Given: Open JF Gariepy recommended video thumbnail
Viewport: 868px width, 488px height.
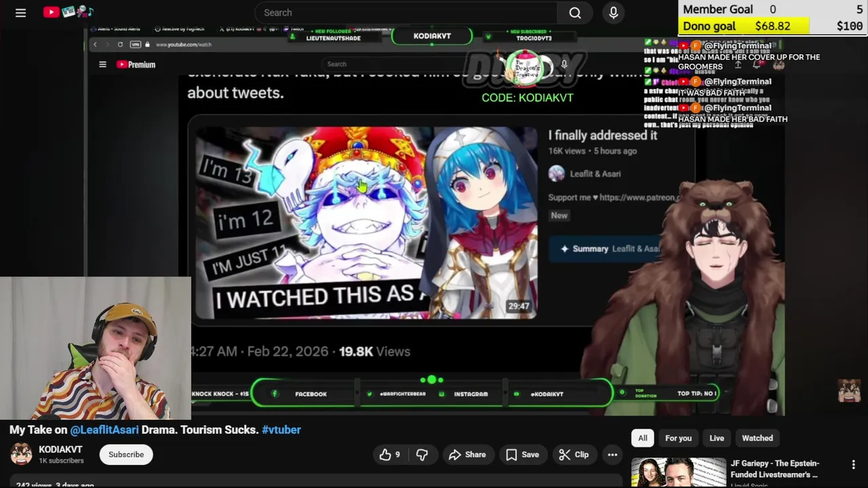Looking at the screenshot, I should click(x=678, y=472).
